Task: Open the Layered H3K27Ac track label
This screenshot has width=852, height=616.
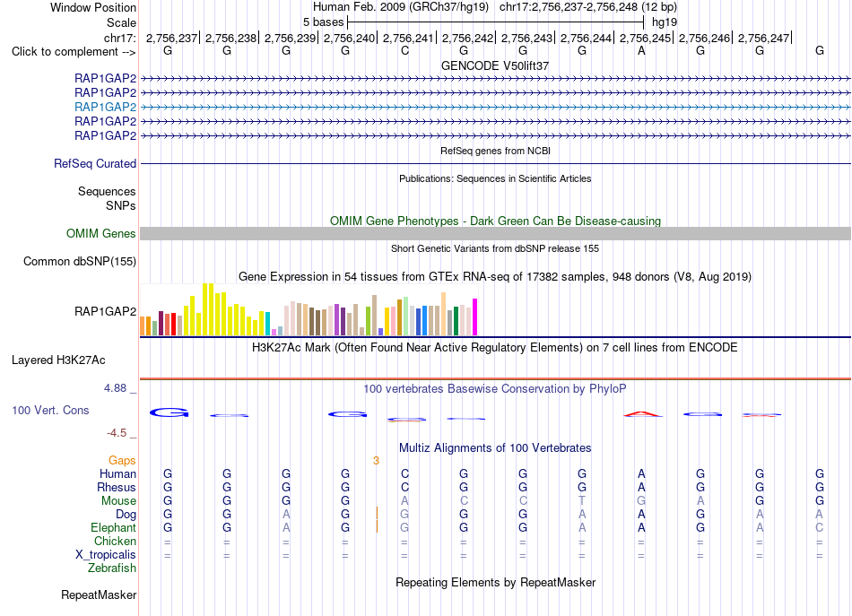Action: [x=58, y=360]
